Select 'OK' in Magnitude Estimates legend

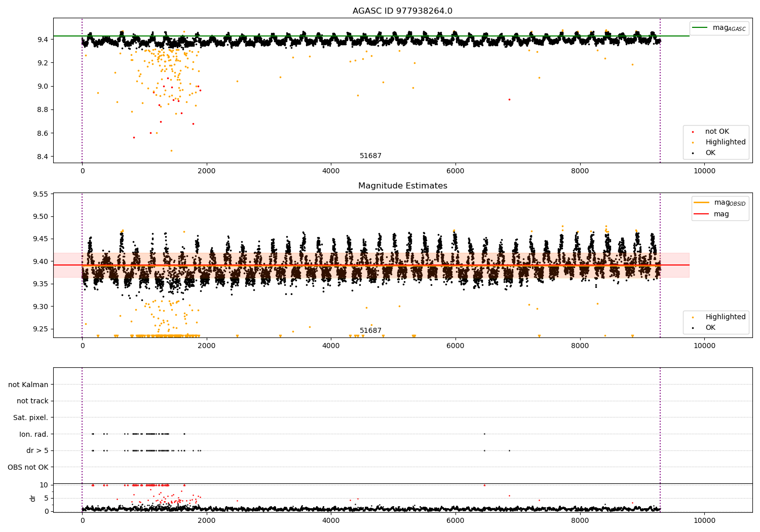710,328
